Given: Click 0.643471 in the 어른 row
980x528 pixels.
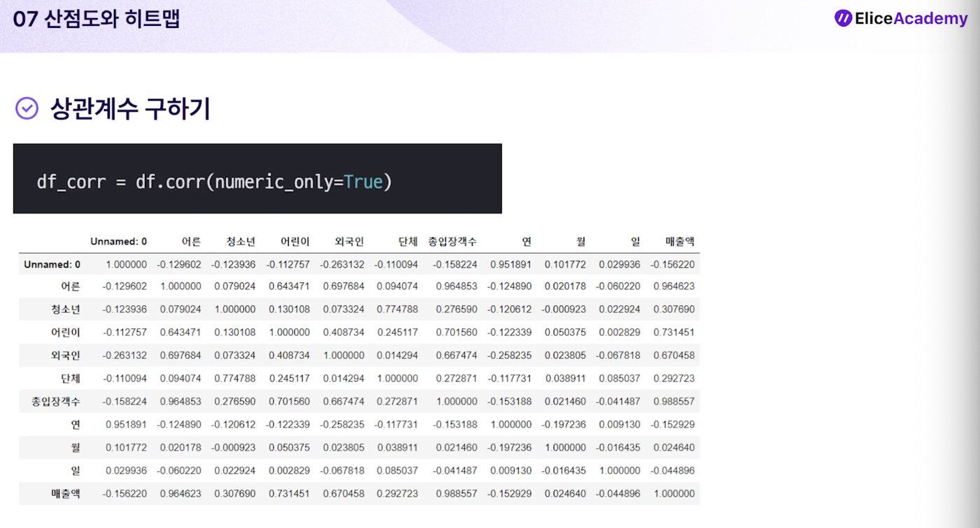Looking at the screenshot, I should (x=289, y=286).
